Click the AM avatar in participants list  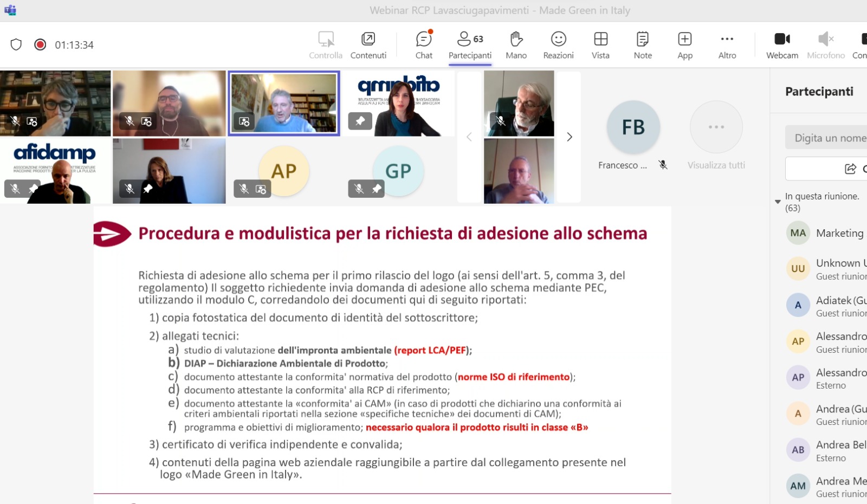798,486
